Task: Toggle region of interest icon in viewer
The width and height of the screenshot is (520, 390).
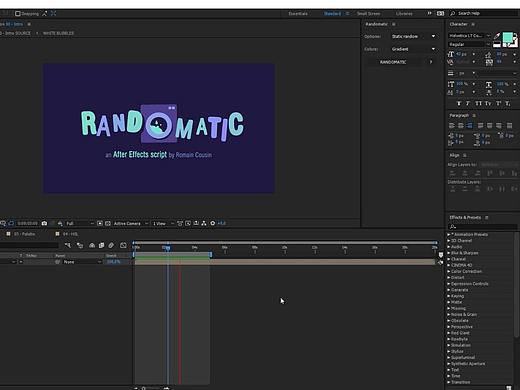Action: (x=100, y=223)
